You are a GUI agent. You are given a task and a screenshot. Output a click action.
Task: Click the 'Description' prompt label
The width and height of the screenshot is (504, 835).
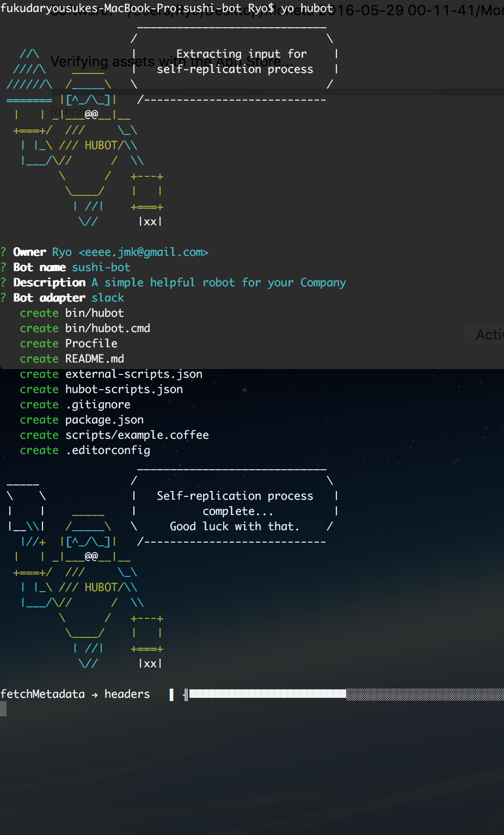point(49,283)
